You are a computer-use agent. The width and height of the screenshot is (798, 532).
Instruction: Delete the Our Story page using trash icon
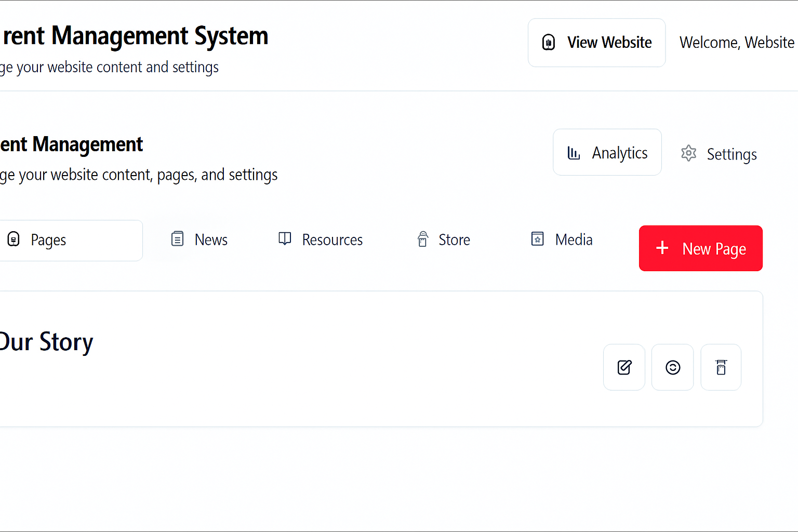click(x=721, y=367)
